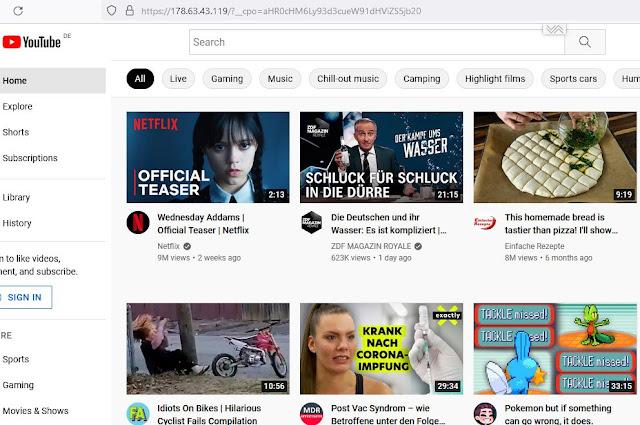
Task: Click the 21:15 duration badge
Action: pos(448,195)
